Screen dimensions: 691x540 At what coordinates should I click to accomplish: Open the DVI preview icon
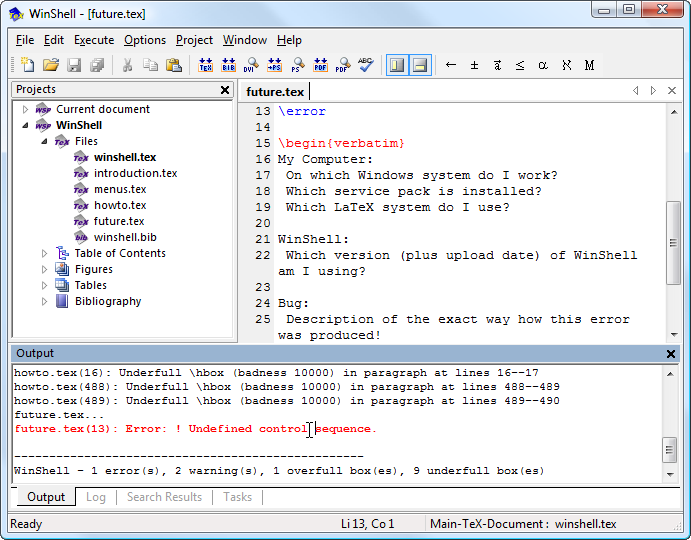coord(251,65)
